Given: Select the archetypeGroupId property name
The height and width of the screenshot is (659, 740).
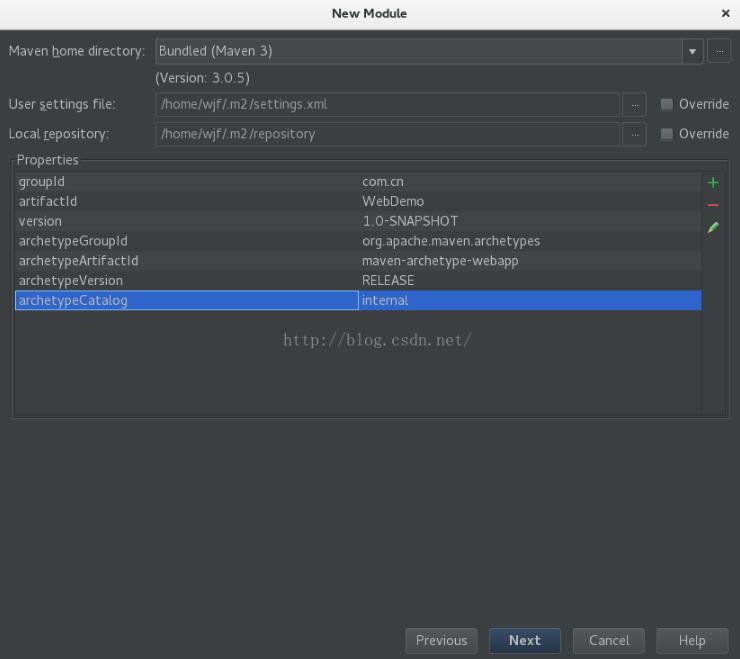Looking at the screenshot, I should point(73,241).
